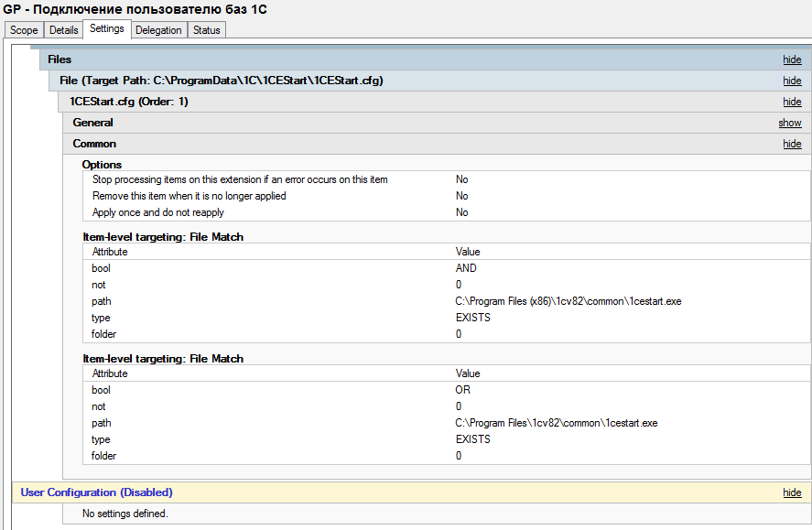Open the Details tab
Viewport: 812px width, 530px height.
pyautogui.click(x=63, y=30)
